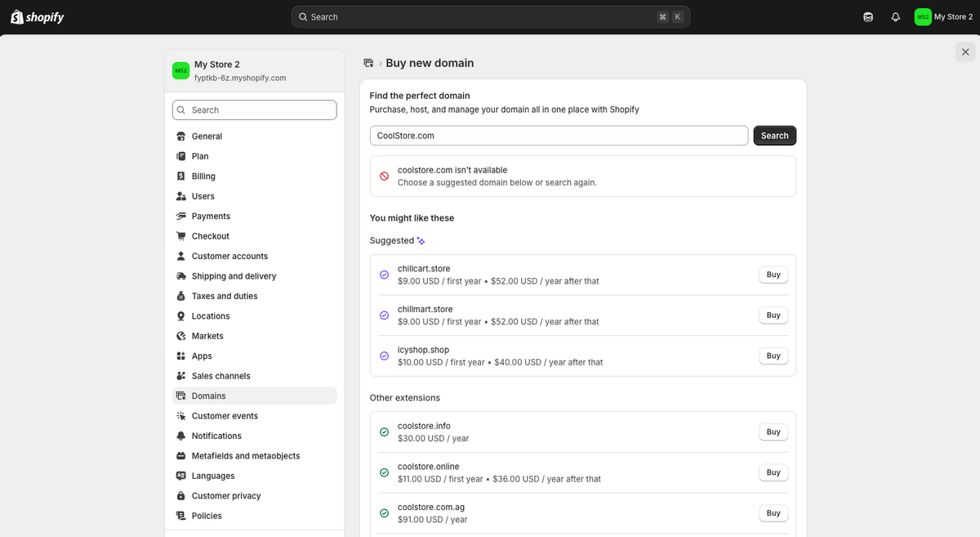Image resolution: width=980 pixels, height=537 pixels.
Task: Click the Plan icon in the sidebar
Action: [181, 156]
